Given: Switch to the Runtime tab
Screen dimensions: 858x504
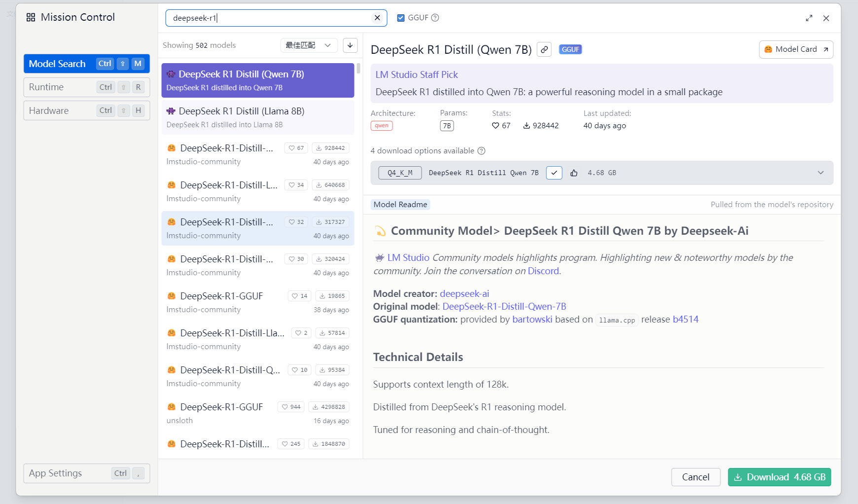Looking at the screenshot, I should coord(87,87).
